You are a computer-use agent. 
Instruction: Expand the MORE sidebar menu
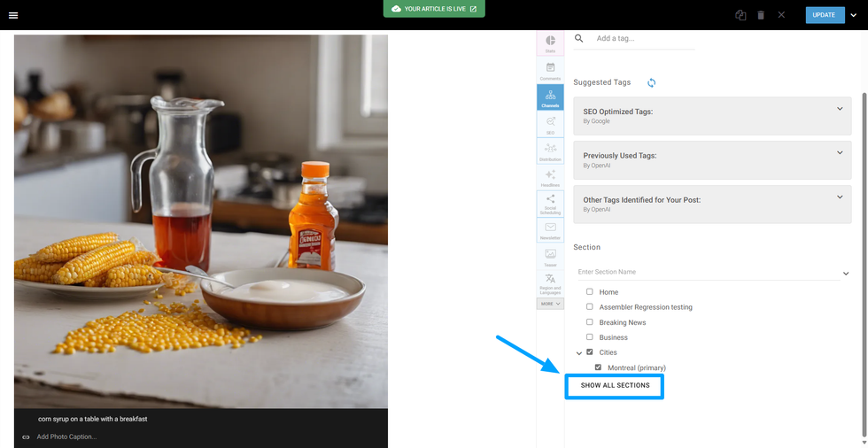pyautogui.click(x=550, y=304)
